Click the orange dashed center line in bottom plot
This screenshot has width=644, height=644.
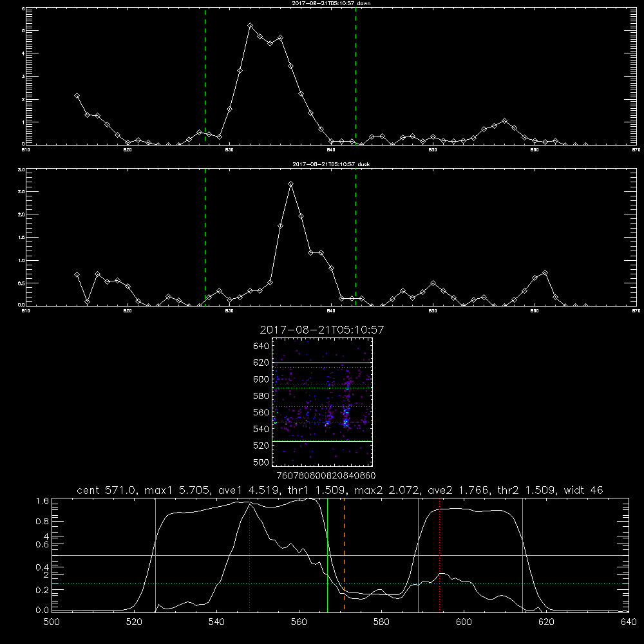point(344,554)
